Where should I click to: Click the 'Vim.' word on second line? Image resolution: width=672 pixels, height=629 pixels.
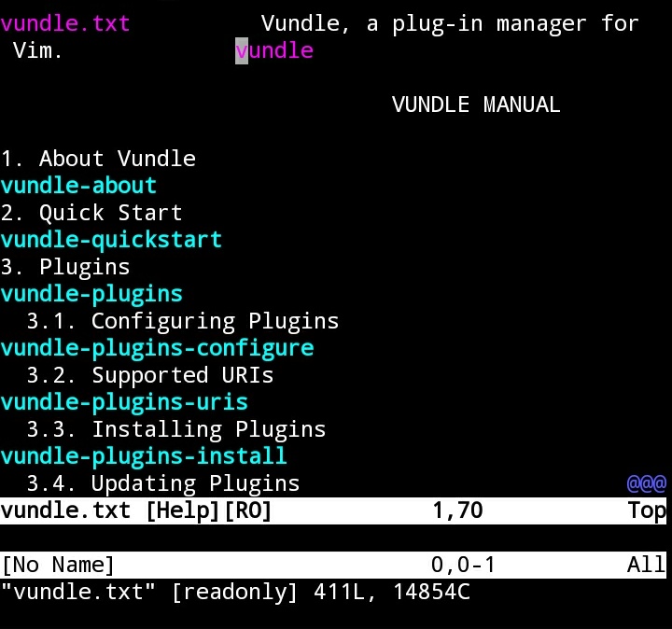pos(37,50)
